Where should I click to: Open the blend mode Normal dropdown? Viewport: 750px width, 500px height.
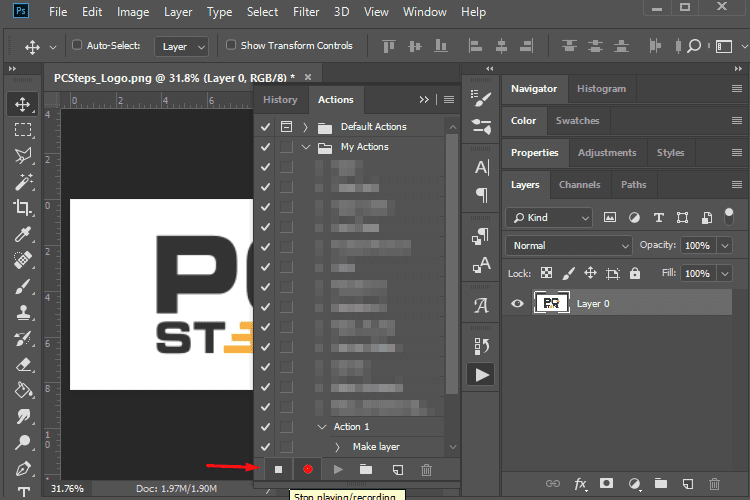tap(567, 245)
